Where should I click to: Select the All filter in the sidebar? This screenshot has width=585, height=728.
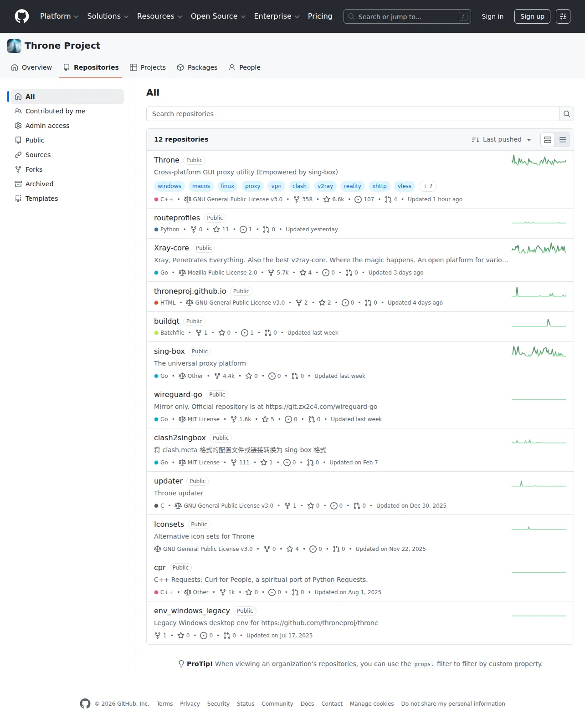67,97
